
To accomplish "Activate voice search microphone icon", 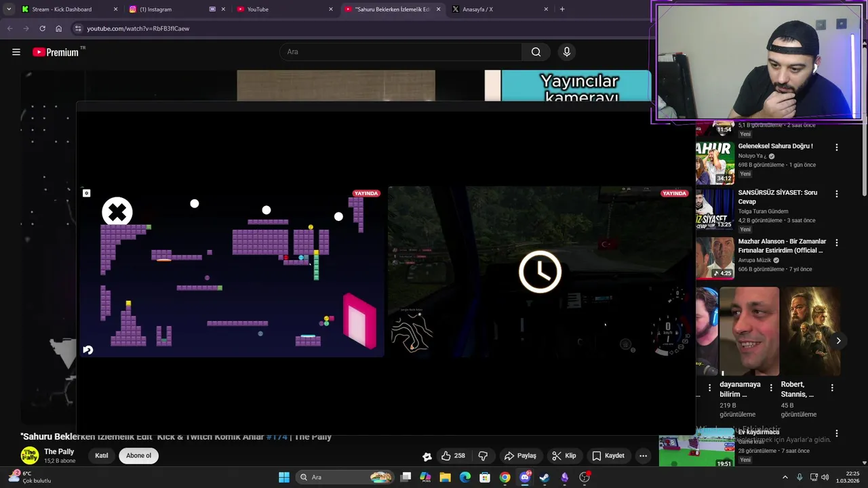I will click(567, 52).
